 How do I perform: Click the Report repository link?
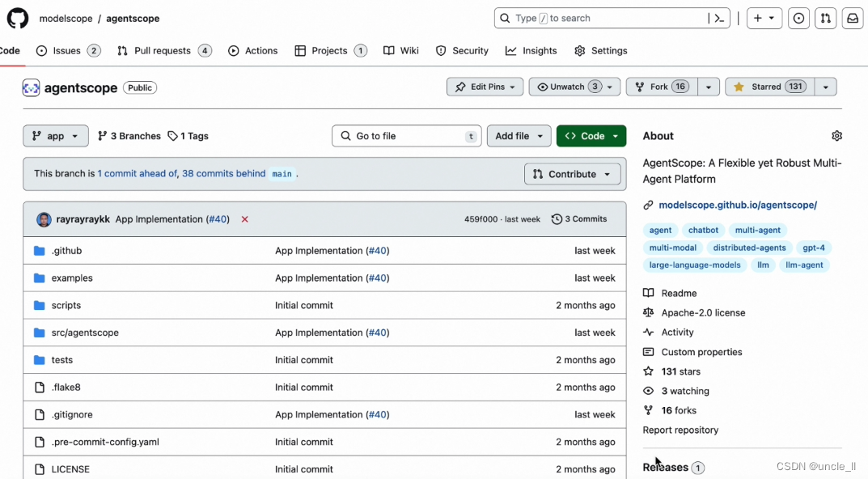(680, 430)
